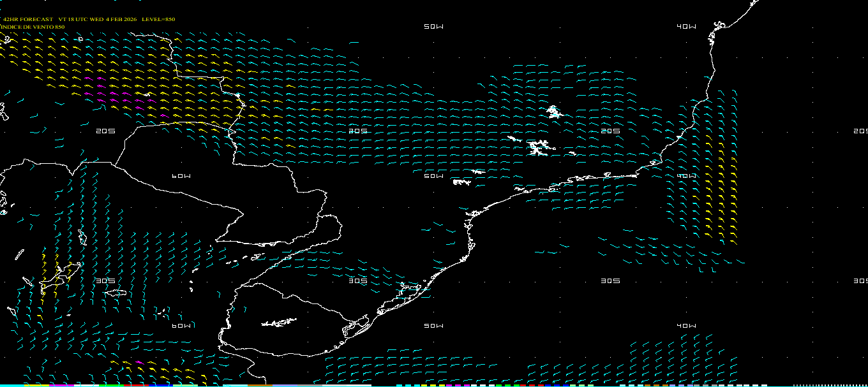Click the leftmost 30S latitude label

pyautogui.click(x=105, y=281)
